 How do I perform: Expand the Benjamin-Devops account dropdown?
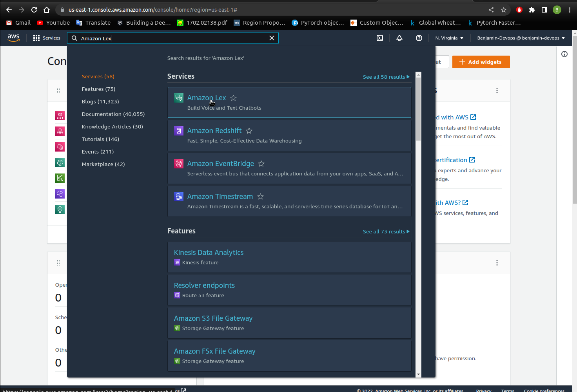521,38
